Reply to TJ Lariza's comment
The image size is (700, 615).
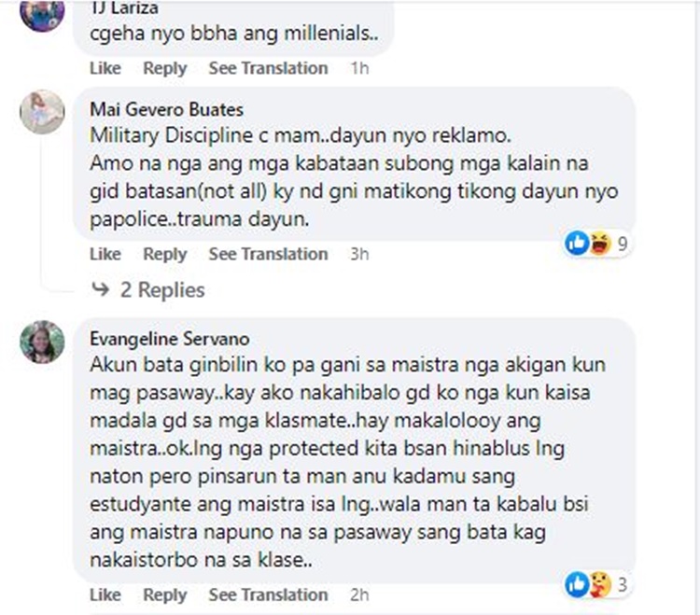[x=165, y=68]
